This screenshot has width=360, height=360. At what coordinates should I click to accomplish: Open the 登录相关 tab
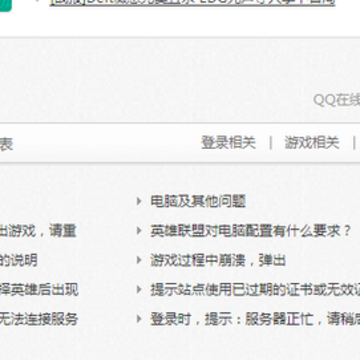click(x=228, y=143)
